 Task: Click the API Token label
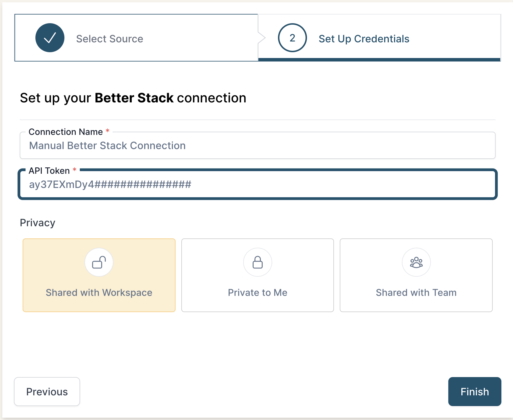48,171
